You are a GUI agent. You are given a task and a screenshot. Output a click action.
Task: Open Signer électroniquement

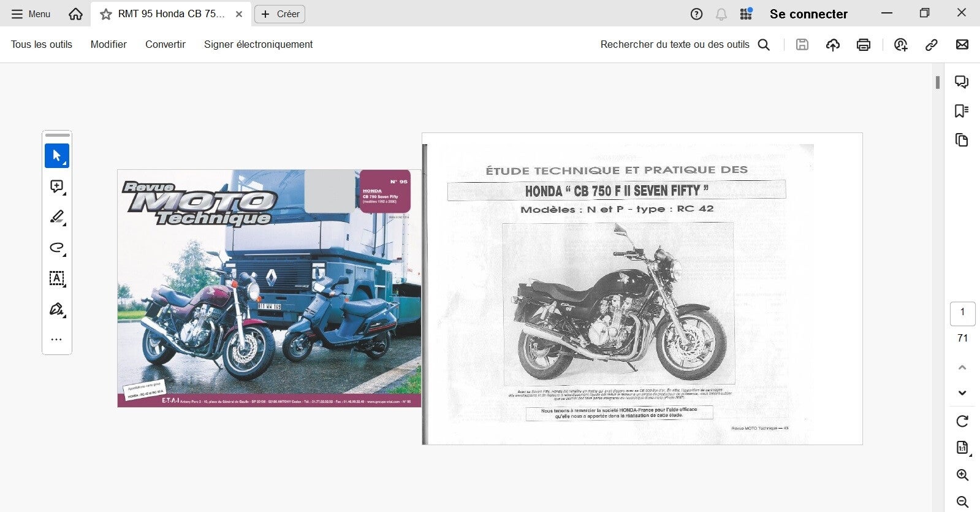[x=258, y=44]
